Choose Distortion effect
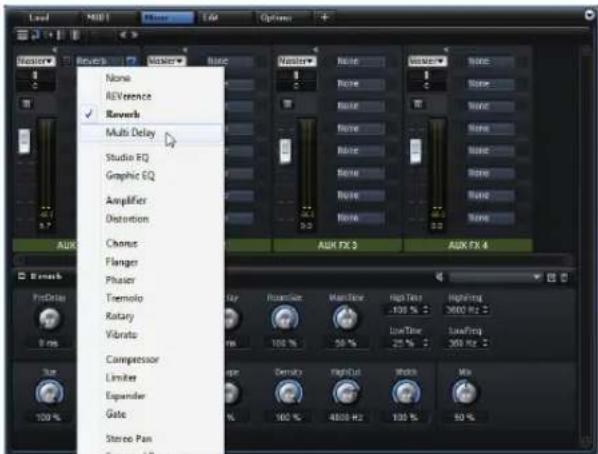598x454 pixels. pos(127,219)
